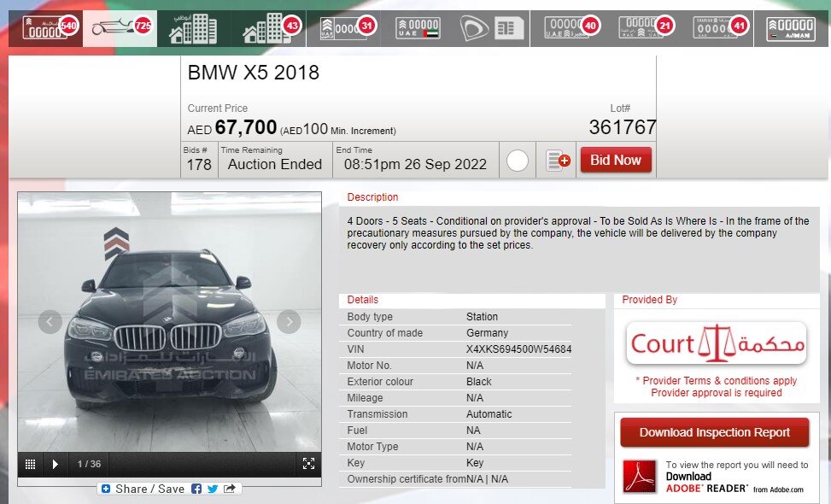Click the bids count 178
The image size is (831, 504).
(x=199, y=165)
